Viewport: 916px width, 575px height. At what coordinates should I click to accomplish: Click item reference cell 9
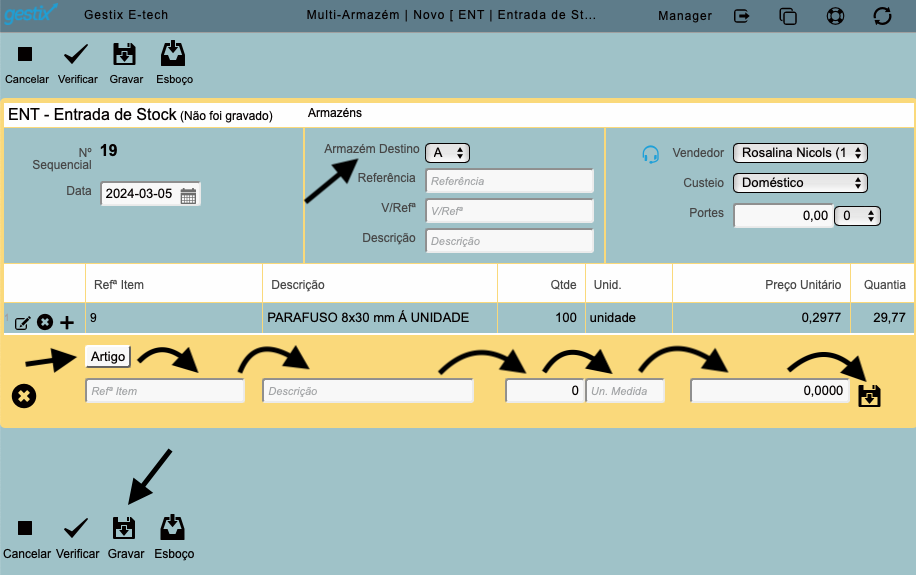(x=93, y=317)
